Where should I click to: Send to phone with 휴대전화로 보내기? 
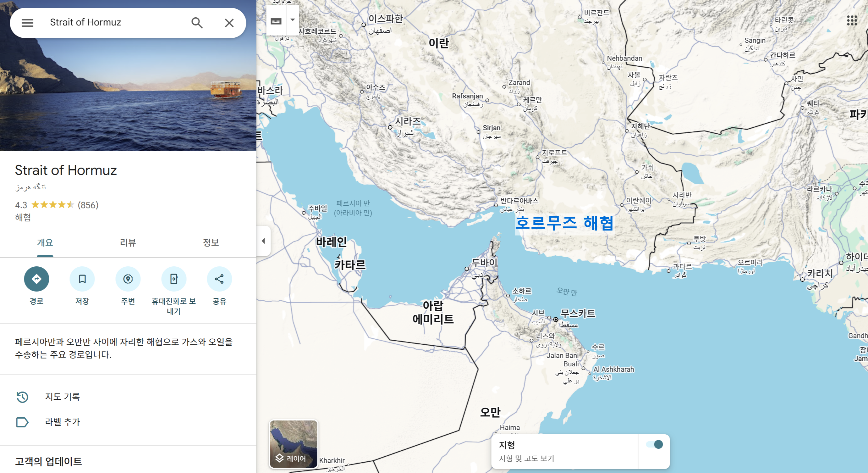[173, 279]
